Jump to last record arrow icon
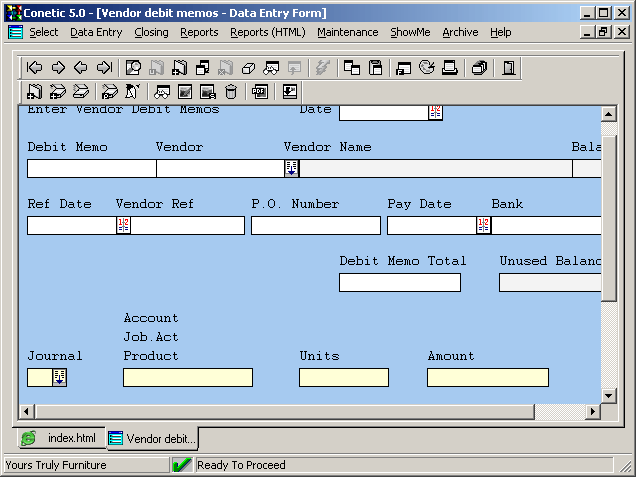Viewport: 636px width, 477px height. pos(104,68)
